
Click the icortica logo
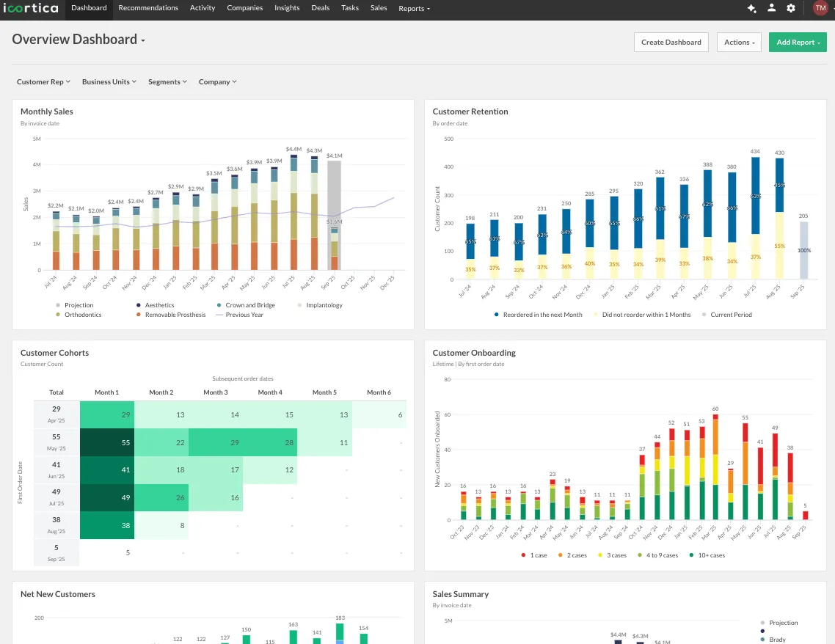pos(30,8)
